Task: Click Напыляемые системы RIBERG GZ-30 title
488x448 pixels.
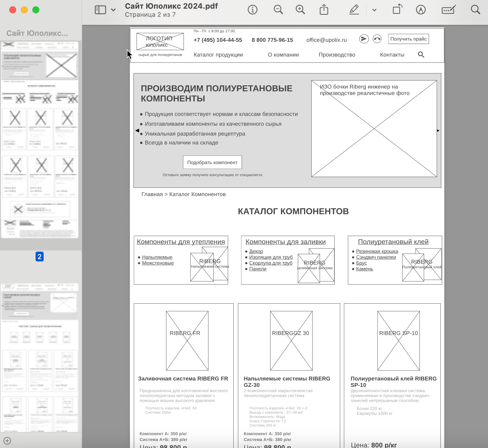Action: click(287, 382)
